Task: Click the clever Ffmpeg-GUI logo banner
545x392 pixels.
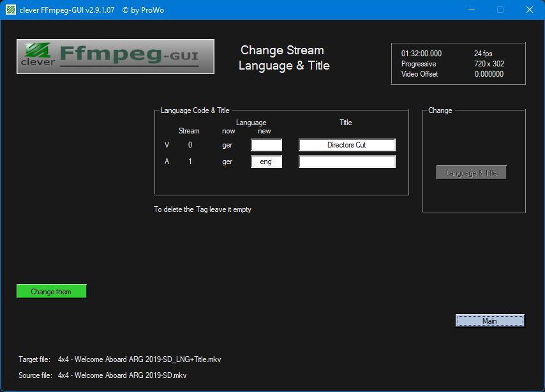Action: click(116, 56)
